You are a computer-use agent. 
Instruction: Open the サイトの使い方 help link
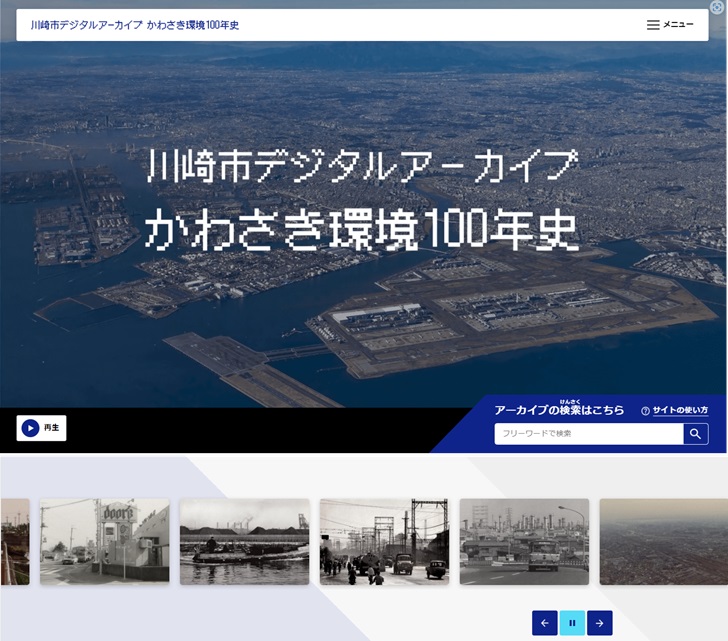[x=680, y=410]
